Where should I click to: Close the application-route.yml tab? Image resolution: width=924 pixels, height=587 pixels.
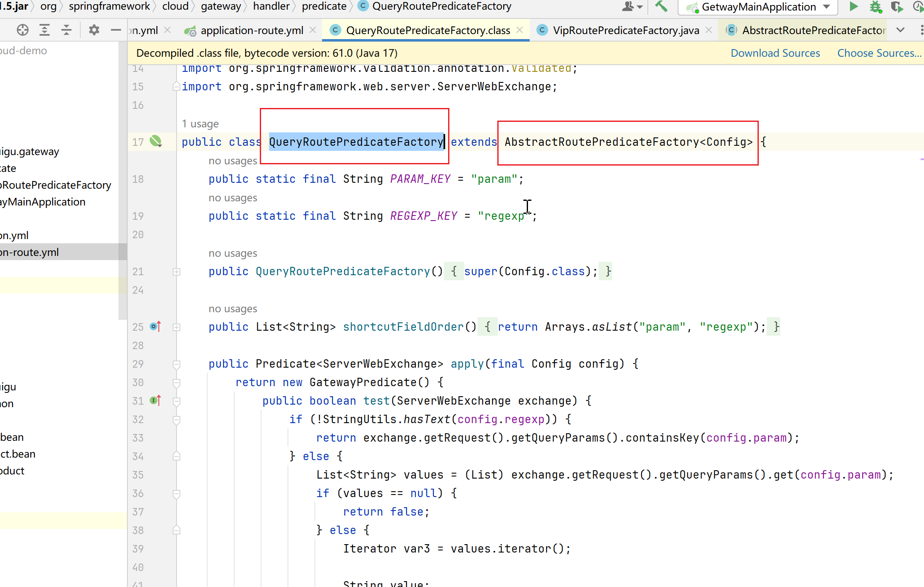tap(313, 30)
